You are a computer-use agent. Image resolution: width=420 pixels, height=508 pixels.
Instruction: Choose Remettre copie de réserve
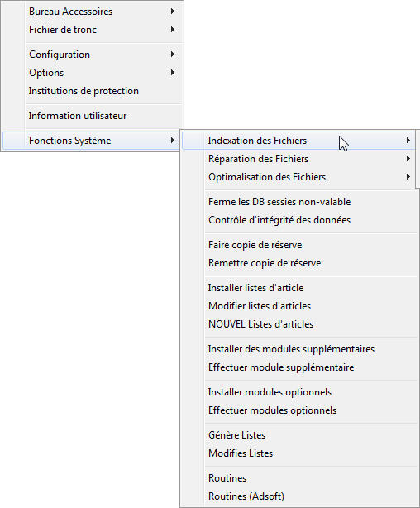coord(299,263)
